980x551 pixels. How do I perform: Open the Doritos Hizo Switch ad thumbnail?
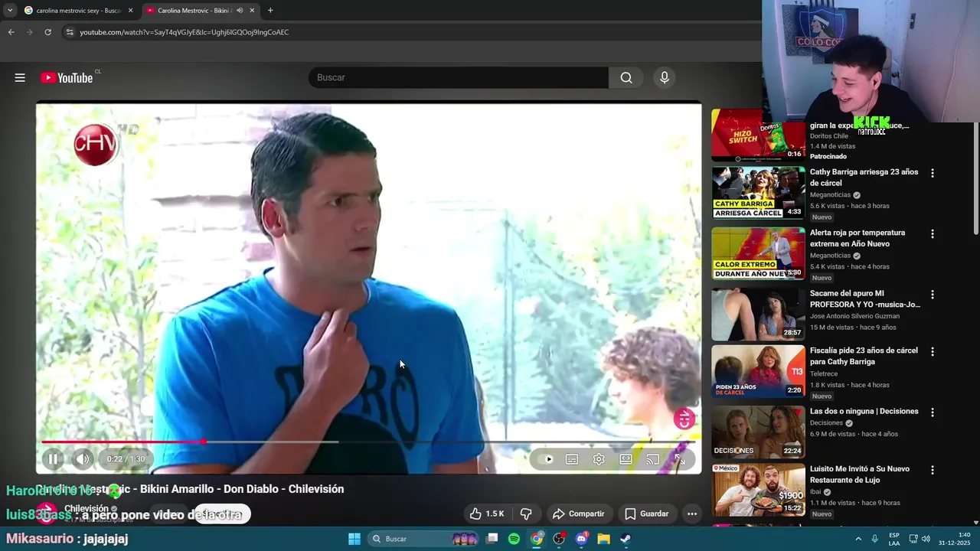pyautogui.click(x=758, y=135)
